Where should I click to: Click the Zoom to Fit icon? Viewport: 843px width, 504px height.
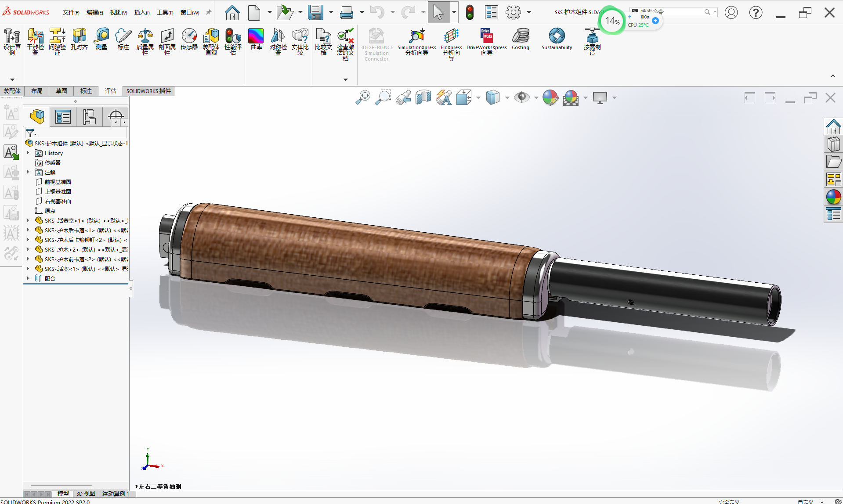[x=363, y=97]
